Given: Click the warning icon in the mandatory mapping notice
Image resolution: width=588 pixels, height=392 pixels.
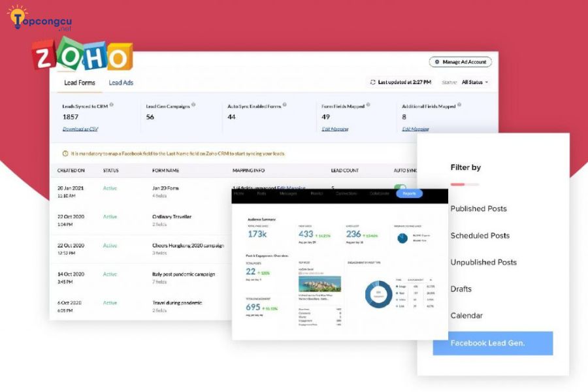Looking at the screenshot, I should (x=65, y=154).
